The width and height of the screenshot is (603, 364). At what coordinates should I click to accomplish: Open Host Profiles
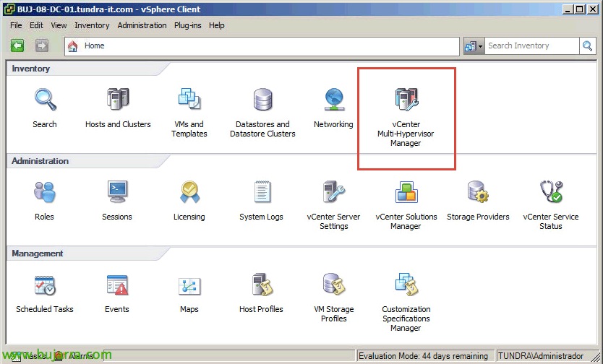(262, 285)
